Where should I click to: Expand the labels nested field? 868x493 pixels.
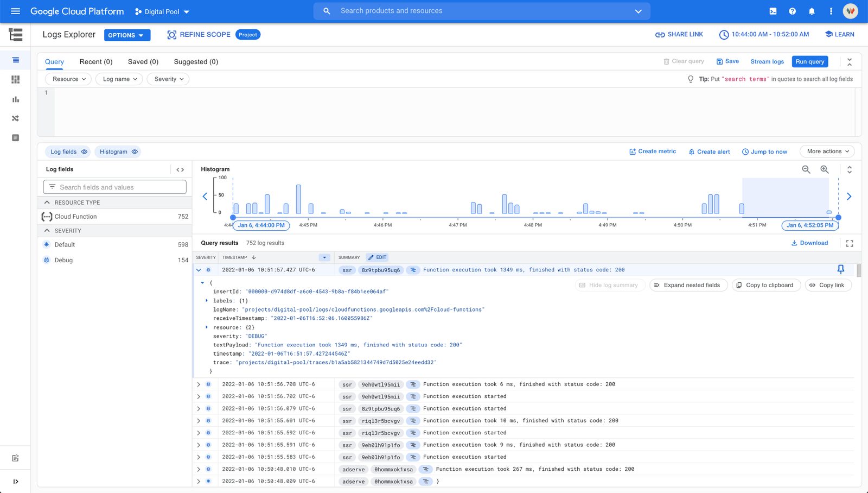pyautogui.click(x=207, y=300)
